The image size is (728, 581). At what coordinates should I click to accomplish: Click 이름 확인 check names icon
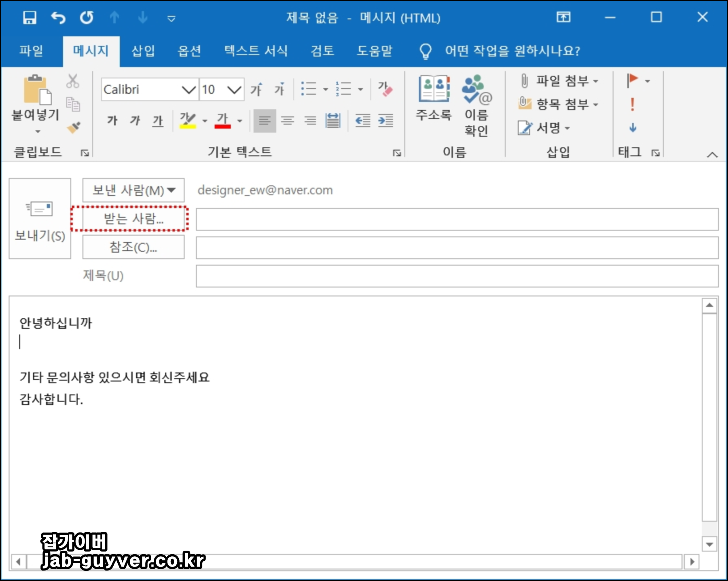tap(476, 106)
